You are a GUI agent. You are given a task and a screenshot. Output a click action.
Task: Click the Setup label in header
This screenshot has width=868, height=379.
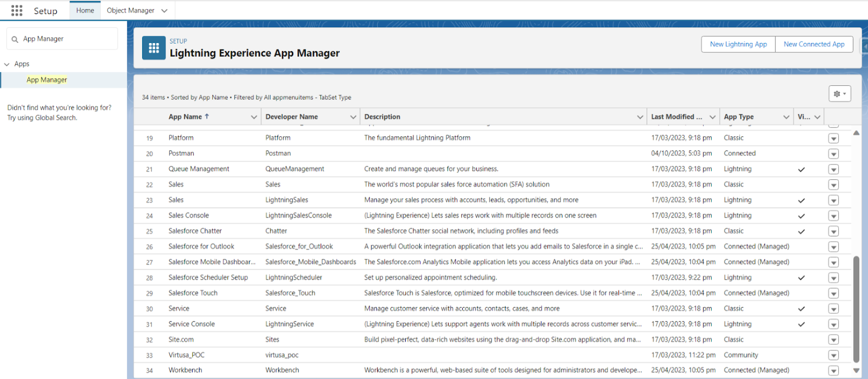click(46, 11)
